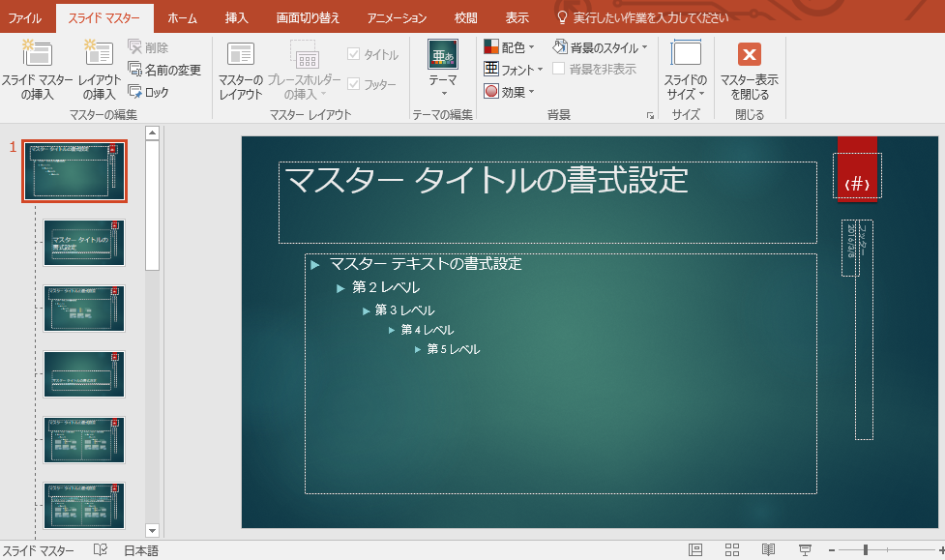
Task: Open the Background Styles (背景のスタイル) dropdown
Action: pos(600,46)
